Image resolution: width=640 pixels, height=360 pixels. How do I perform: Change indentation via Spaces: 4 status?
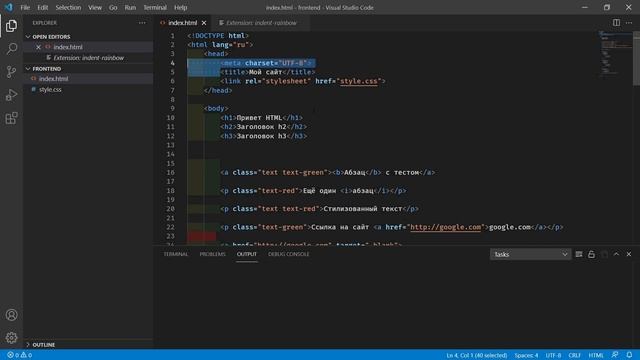click(526, 355)
